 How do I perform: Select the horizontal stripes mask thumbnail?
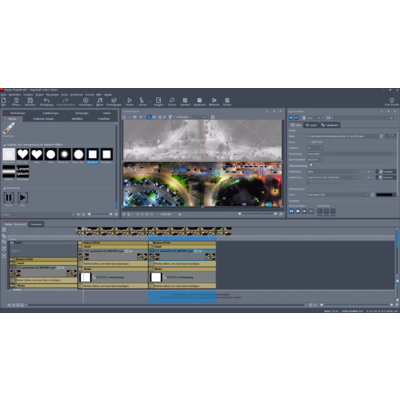point(9,171)
